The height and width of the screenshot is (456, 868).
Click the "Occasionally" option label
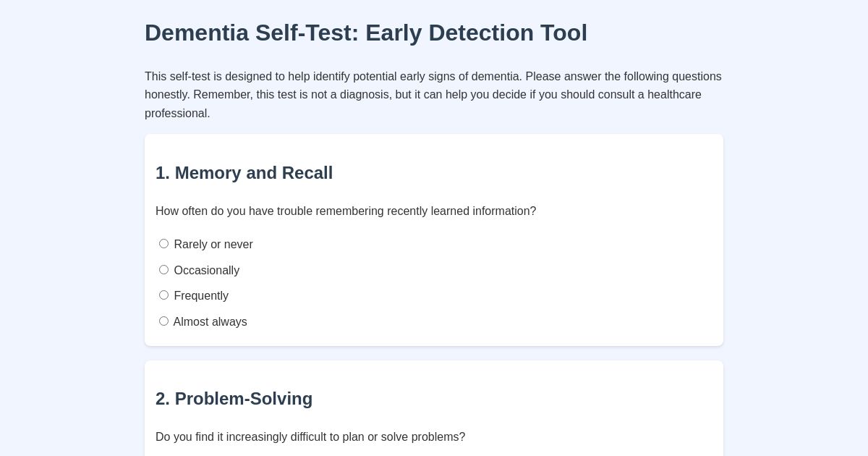(207, 270)
